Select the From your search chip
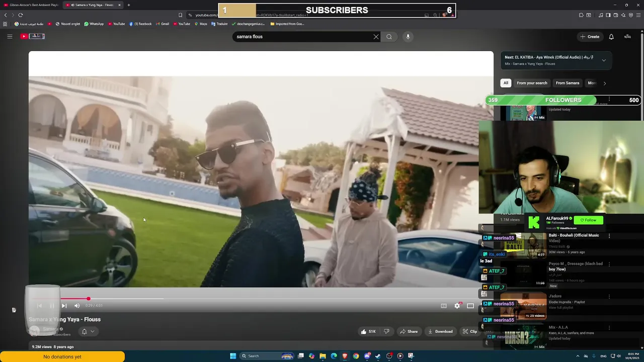 532,83
